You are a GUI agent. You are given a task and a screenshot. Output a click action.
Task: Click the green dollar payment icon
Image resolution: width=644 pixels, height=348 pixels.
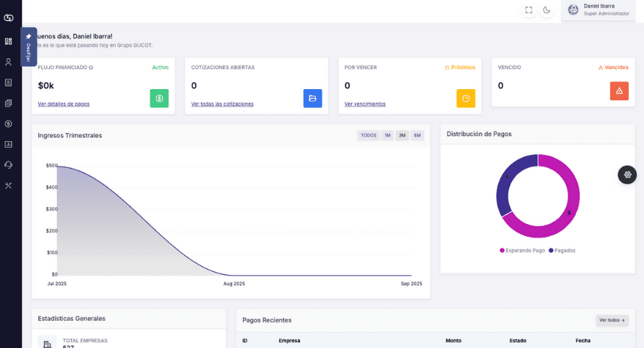pyautogui.click(x=159, y=98)
